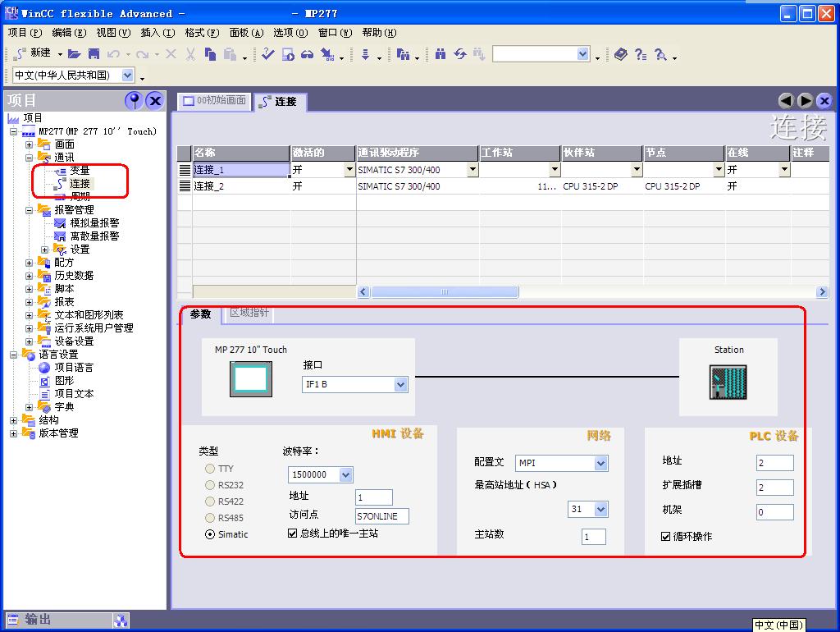The image size is (840, 632).
Task: Click the Save floppy disk icon
Action: [x=94, y=54]
